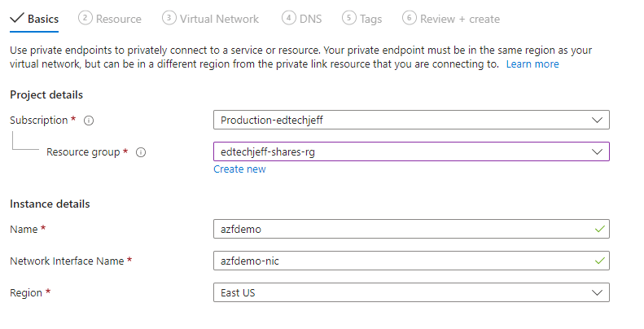Click the Name input field

pos(403,230)
